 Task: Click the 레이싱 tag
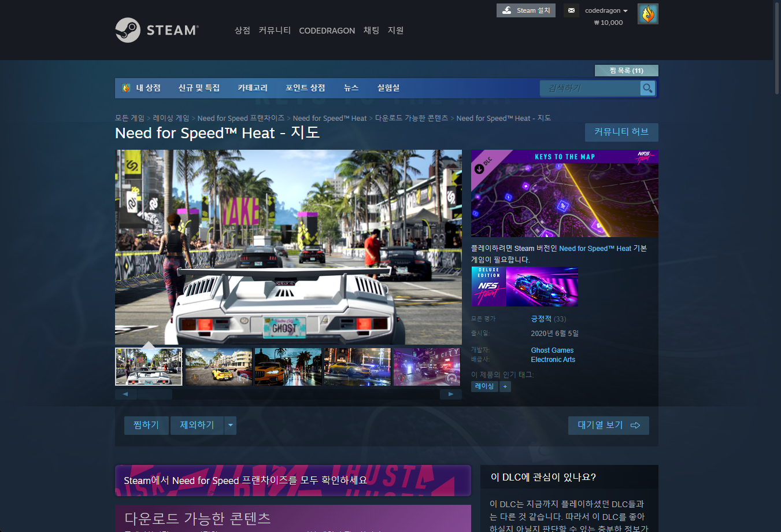tap(484, 386)
